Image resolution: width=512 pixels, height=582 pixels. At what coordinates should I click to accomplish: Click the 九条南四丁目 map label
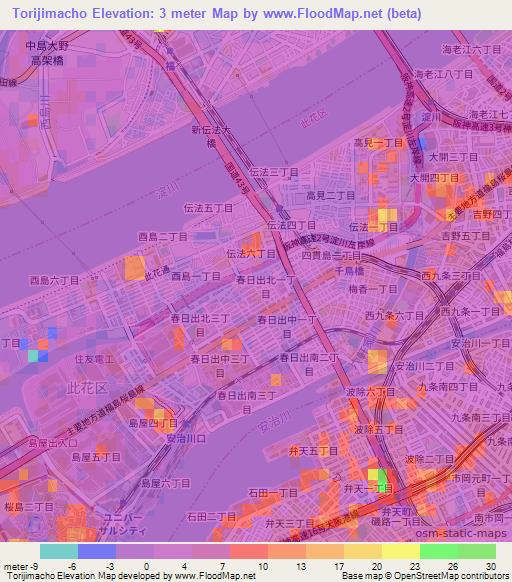click(448, 387)
